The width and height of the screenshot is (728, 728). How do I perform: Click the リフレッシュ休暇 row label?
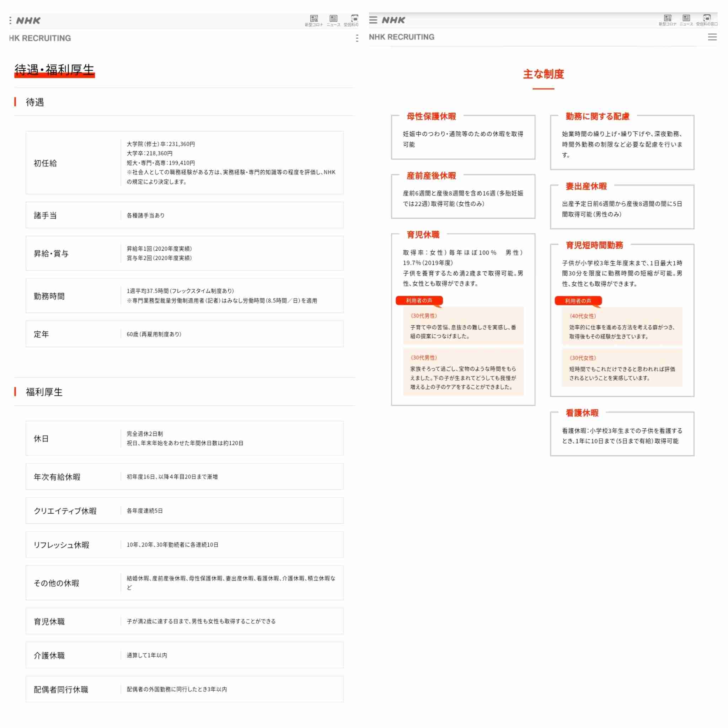(x=61, y=545)
